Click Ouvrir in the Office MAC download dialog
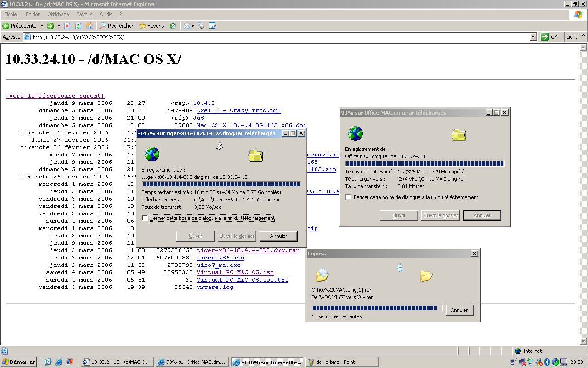Screen dimensions: 588x368 (399, 215)
